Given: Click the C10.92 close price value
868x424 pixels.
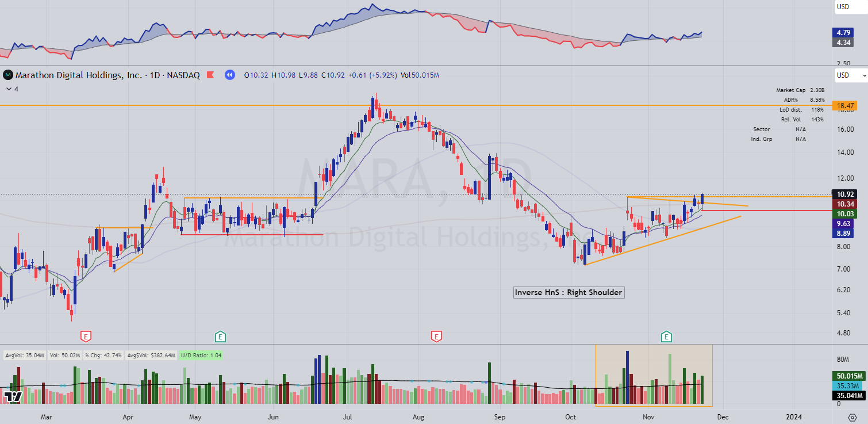Looking at the screenshot, I should point(332,75).
